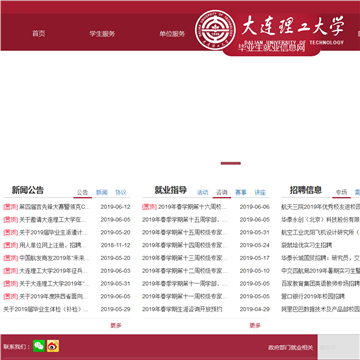Select the 专场 tab in 招聘信息
The width and height of the screenshot is (360, 360).
click(x=341, y=192)
